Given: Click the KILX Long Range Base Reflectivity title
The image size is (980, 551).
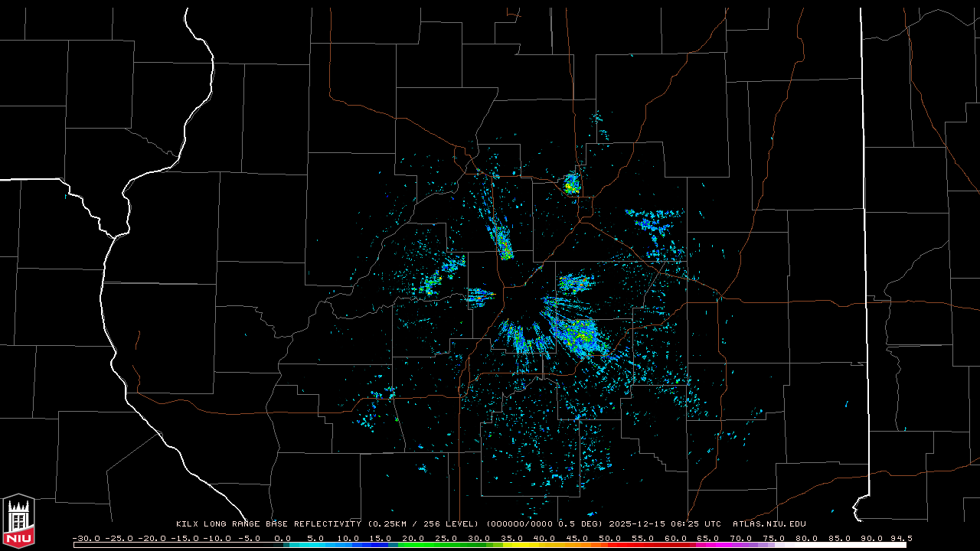Looking at the screenshot, I should pos(268,524).
